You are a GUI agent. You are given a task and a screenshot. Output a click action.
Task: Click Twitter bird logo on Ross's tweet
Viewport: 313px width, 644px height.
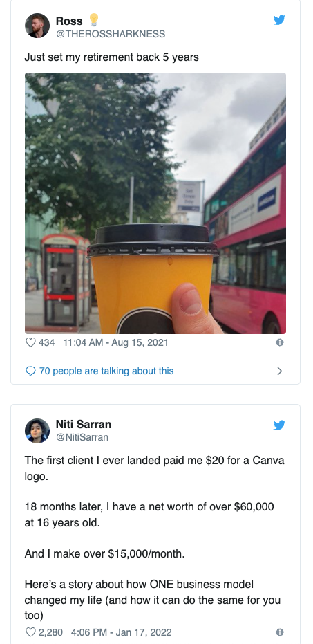click(x=279, y=19)
